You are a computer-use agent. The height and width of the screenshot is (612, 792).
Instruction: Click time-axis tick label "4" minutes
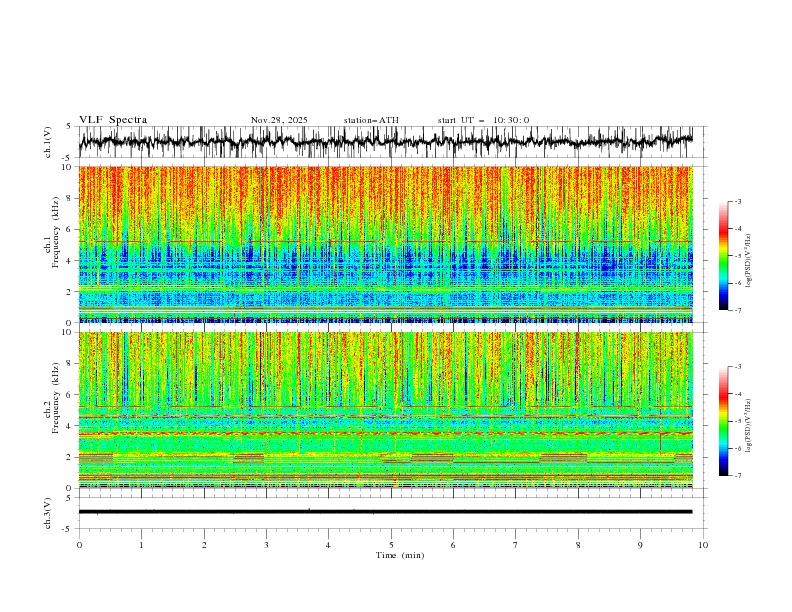click(x=328, y=545)
